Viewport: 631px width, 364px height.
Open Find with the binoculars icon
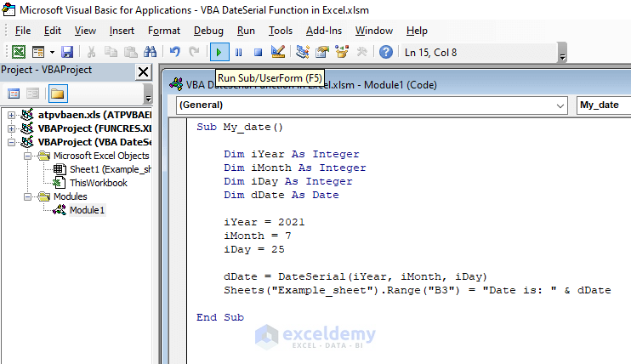coord(150,52)
